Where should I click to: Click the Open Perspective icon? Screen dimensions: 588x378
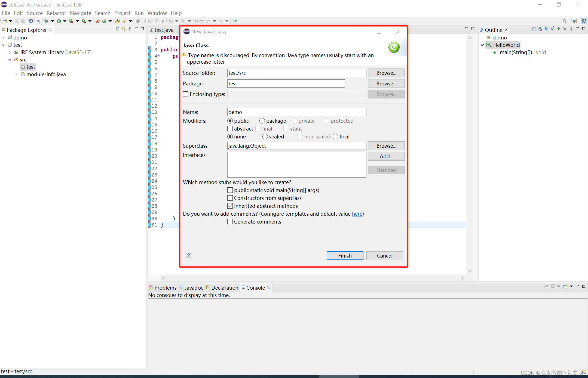click(x=575, y=21)
